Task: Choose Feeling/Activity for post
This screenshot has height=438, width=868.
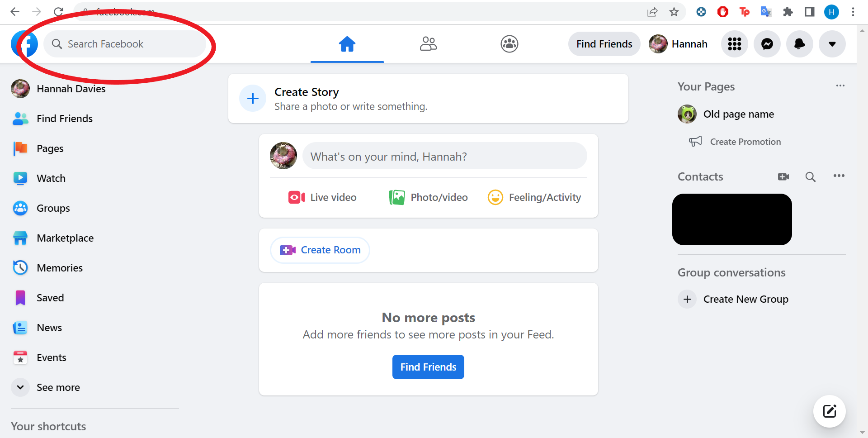Action: click(x=534, y=197)
